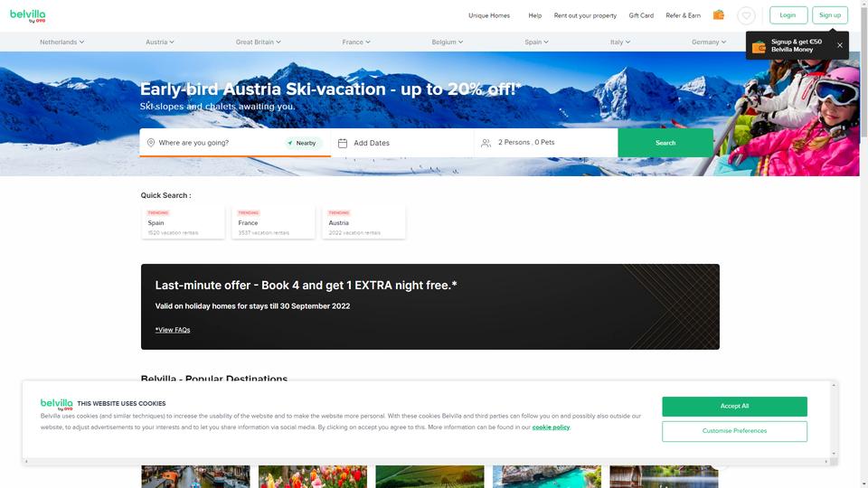Image resolution: width=868 pixels, height=488 pixels.
Task: Expand the Great Britain country menu
Action: [259, 42]
